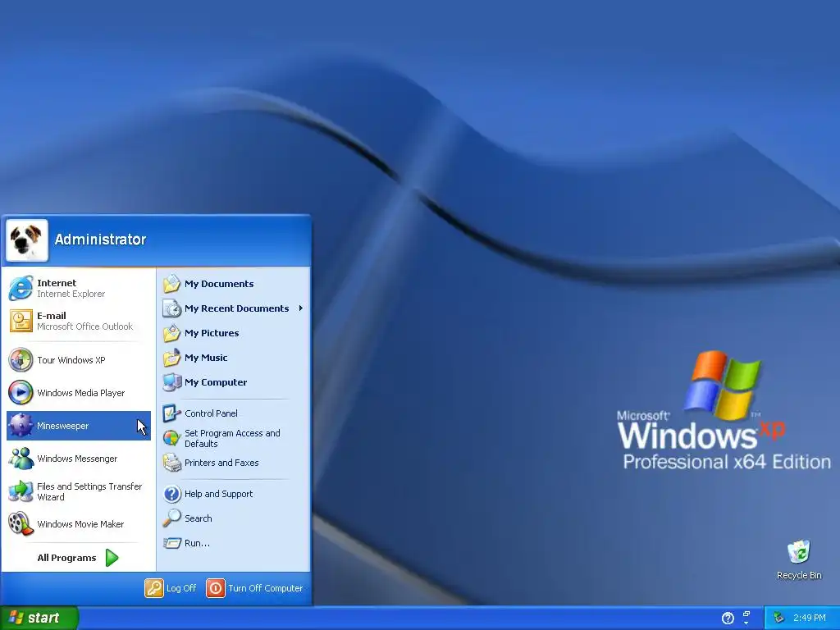Image resolution: width=840 pixels, height=630 pixels.
Task: Click Set Program Access and Defaults icon
Action: tap(172, 438)
